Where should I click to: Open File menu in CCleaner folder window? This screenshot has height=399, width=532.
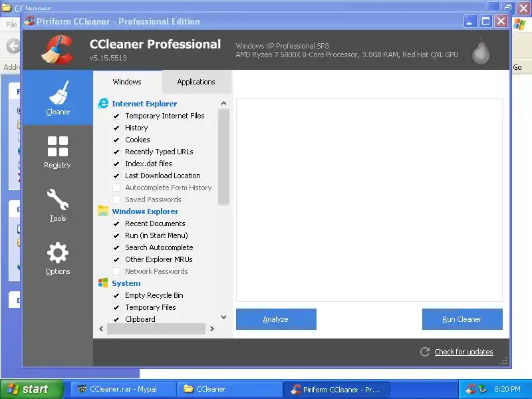click(11, 25)
